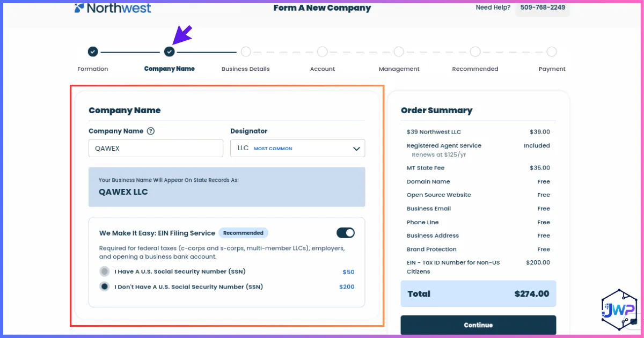Go to the Formation step label
644x338 pixels.
click(x=93, y=69)
